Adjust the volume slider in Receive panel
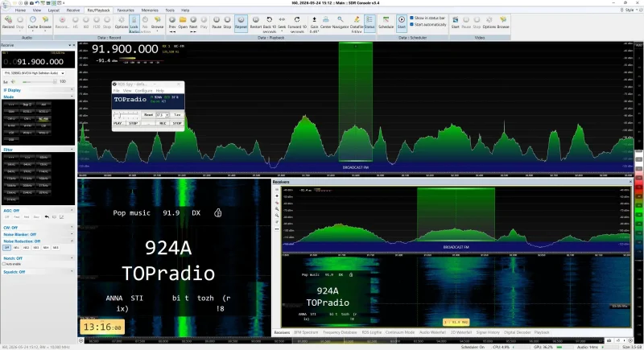 (39, 81)
